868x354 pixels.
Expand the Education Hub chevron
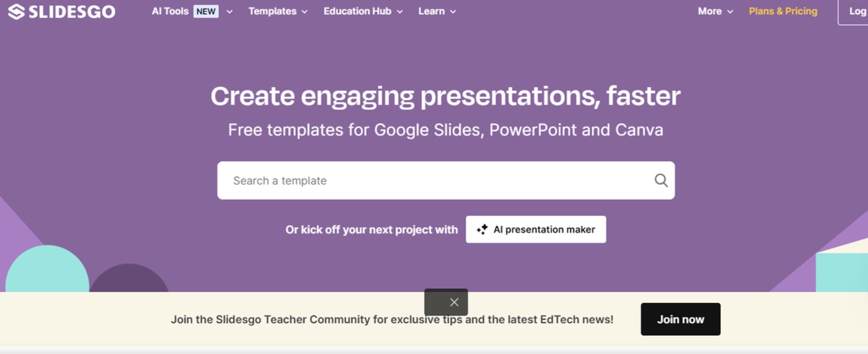coord(400,12)
